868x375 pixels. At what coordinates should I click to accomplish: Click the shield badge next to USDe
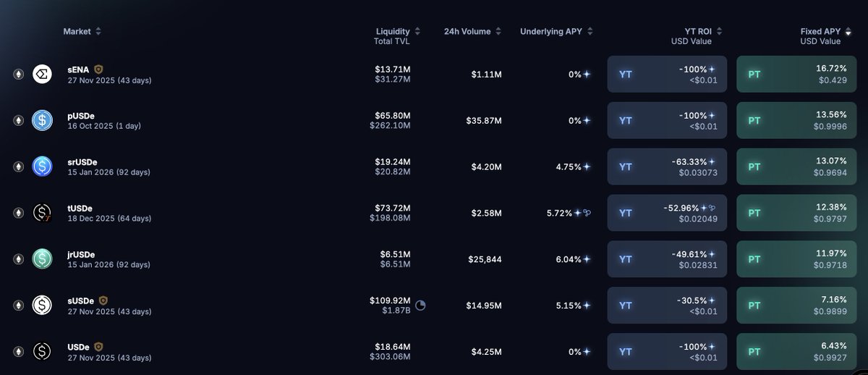point(98,346)
